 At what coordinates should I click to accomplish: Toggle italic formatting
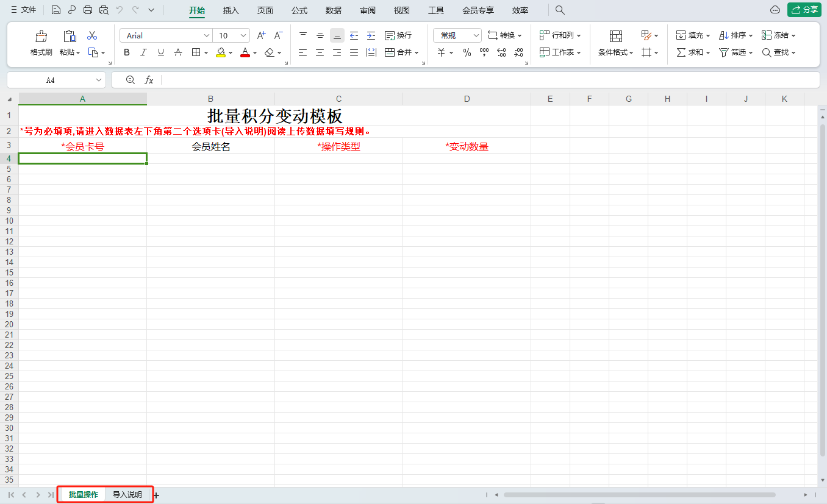point(143,52)
